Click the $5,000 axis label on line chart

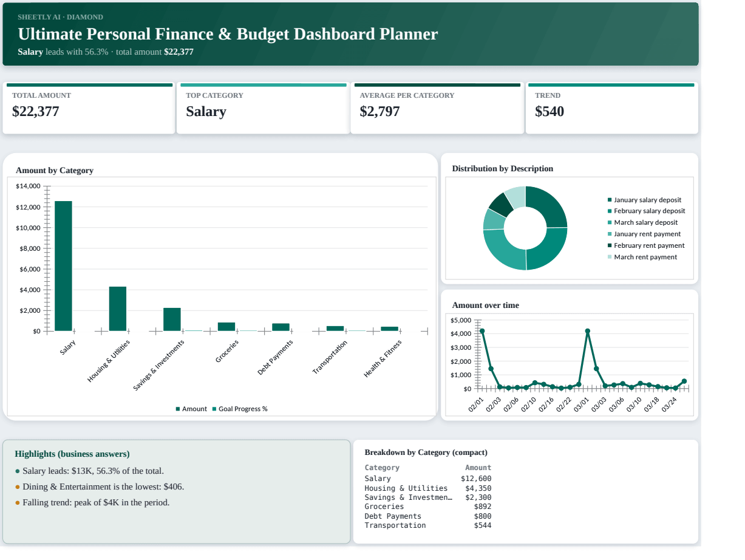click(461, 320)
